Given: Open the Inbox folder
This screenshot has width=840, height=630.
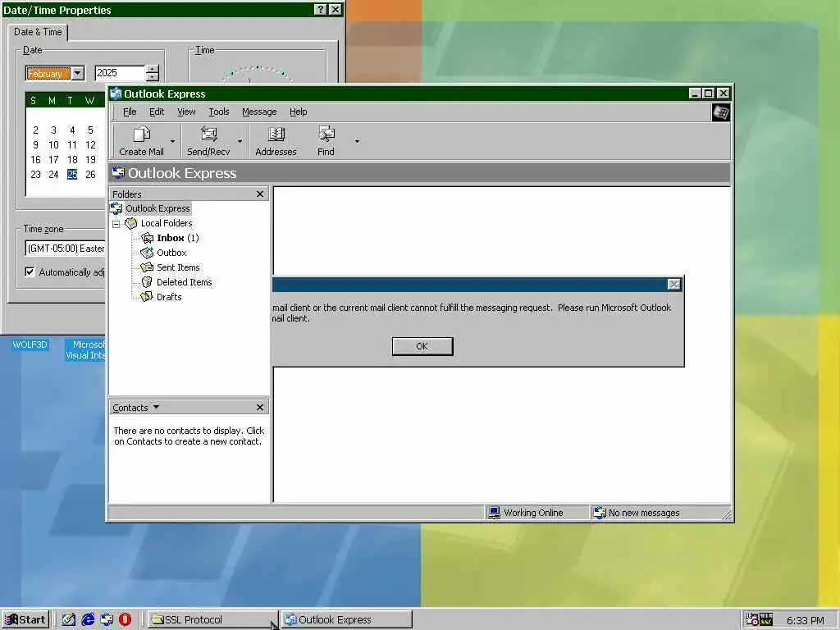Looking at the screenshot, I should [x=177, y=238].
